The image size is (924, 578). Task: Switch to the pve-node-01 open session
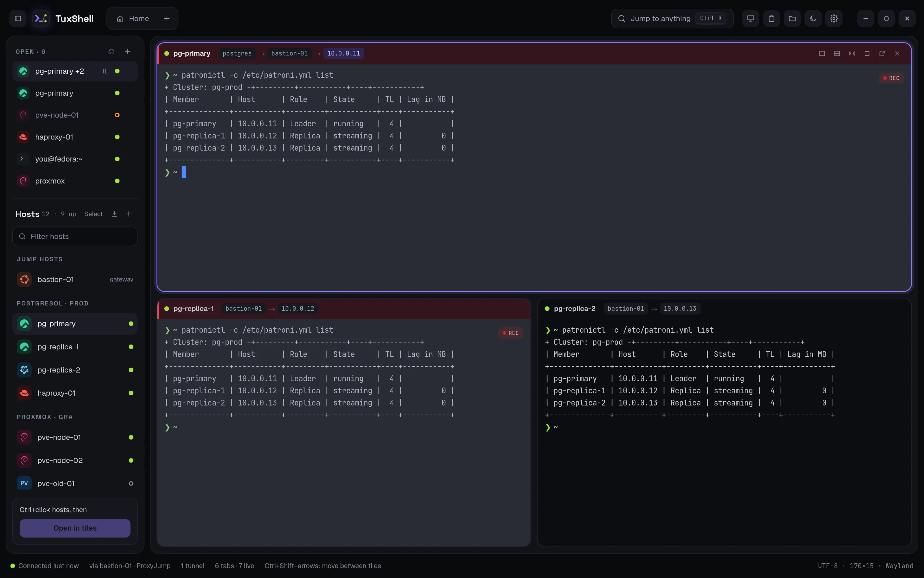pos(75,115)
